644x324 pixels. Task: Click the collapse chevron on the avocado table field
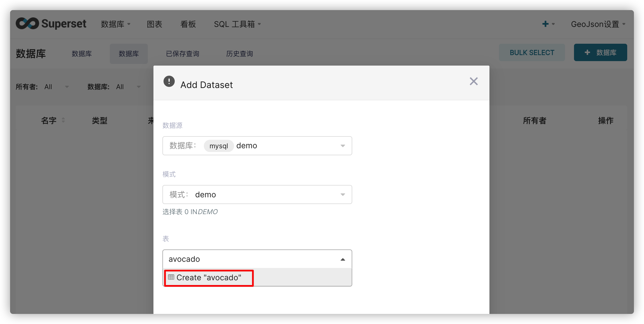[342, 259]
